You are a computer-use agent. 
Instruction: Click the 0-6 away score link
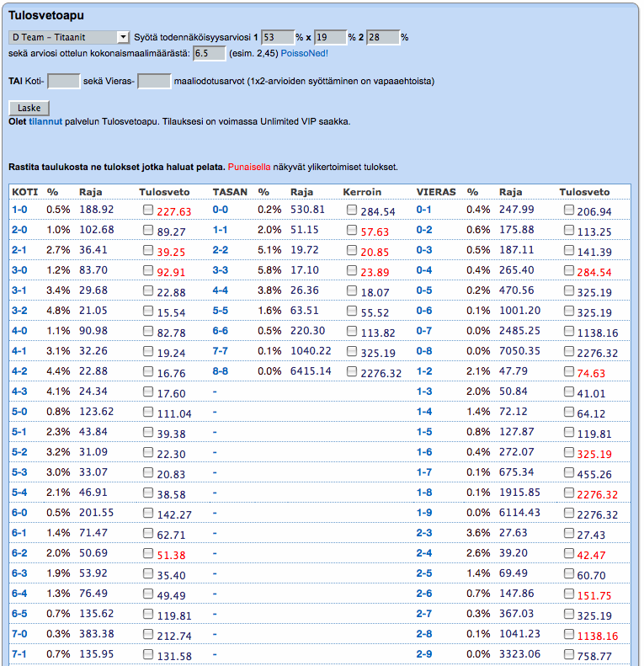coord(424,311)
